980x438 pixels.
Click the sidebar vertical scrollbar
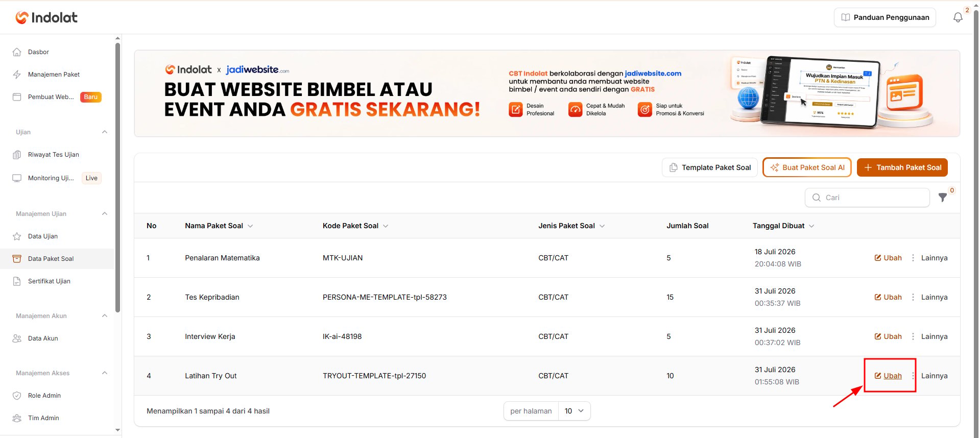[x=118, y=177]
